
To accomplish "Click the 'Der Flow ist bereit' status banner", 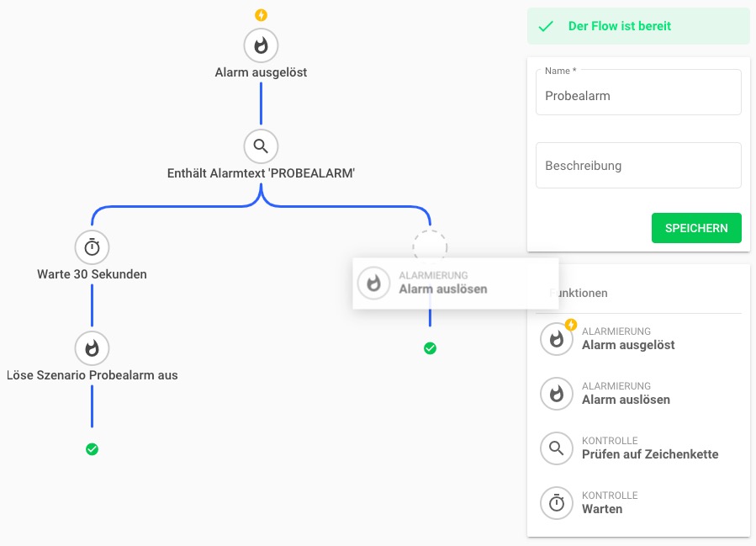I will tap(637, 26).
